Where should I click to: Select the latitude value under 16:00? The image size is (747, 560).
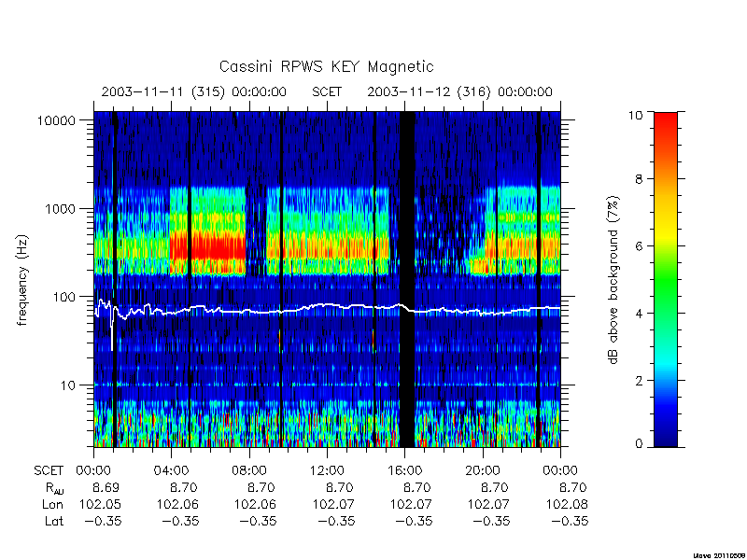tap(413, 521)
